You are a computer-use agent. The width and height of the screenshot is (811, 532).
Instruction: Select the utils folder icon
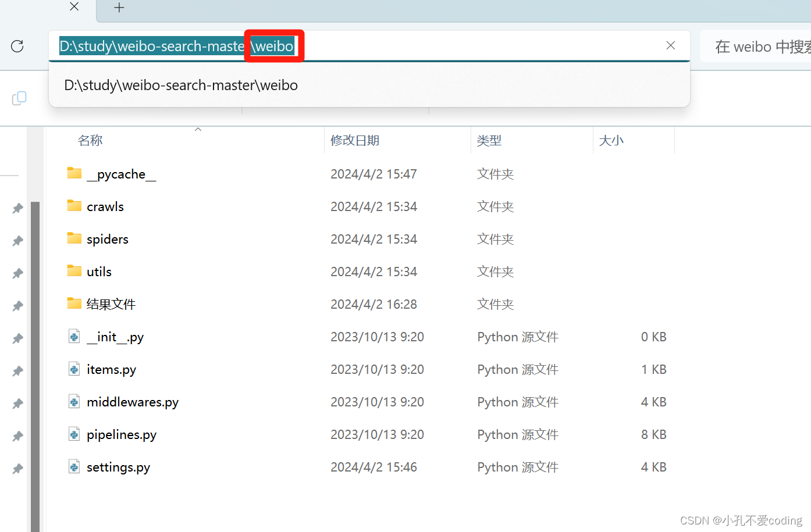pyautogui.click(x=74, y=271)
